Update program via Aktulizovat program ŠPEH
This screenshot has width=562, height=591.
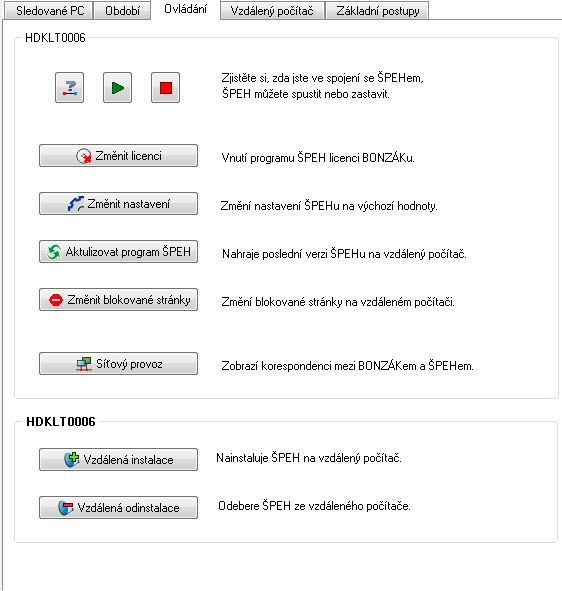(x=118, y=252)
